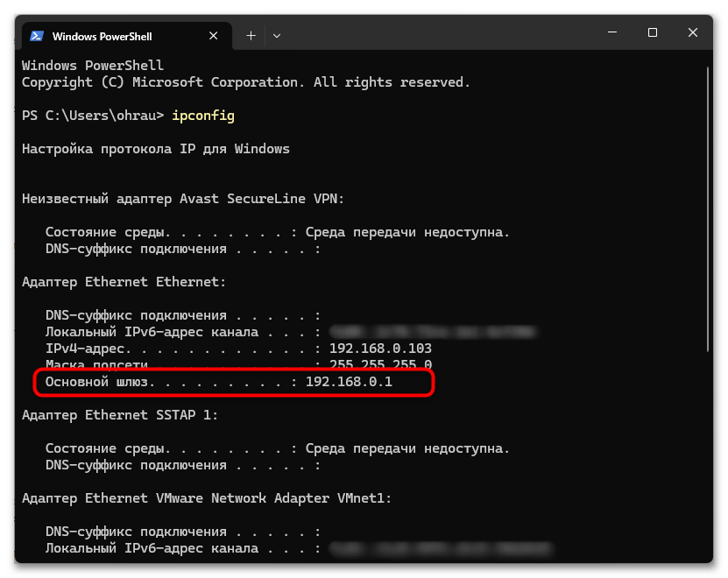
Task: Minimize the terminal window
Action: point(612,32)
